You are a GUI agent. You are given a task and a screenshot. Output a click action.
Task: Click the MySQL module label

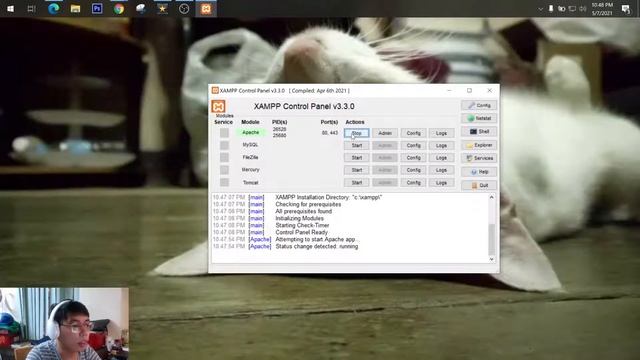coord(251,145)
